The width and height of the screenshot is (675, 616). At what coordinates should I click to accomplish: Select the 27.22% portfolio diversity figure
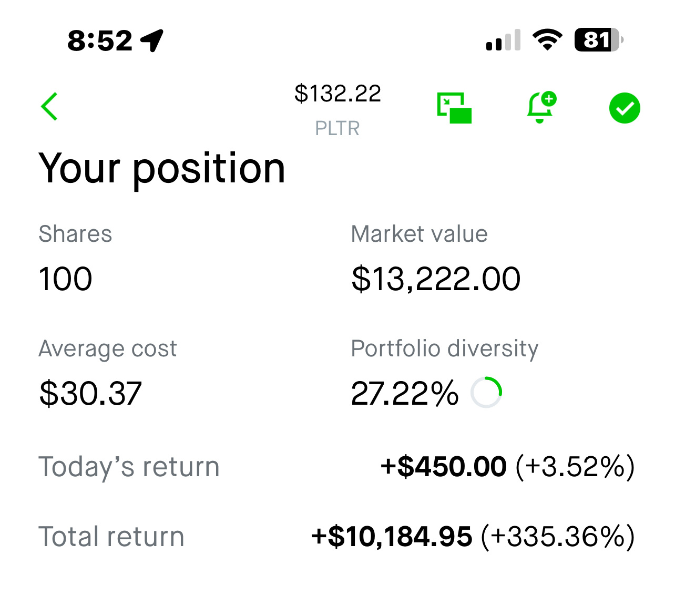click(405, 393)
